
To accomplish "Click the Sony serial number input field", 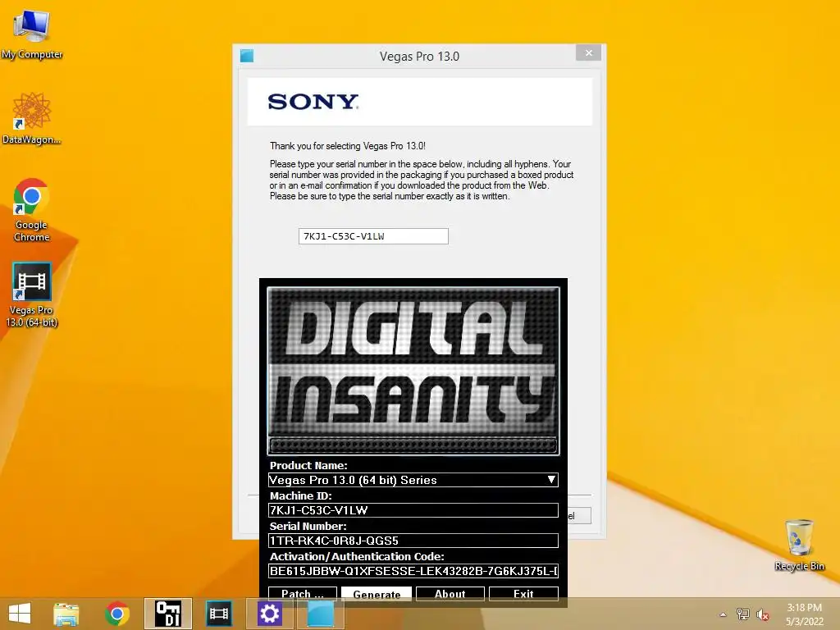I will tap(373, 236).
